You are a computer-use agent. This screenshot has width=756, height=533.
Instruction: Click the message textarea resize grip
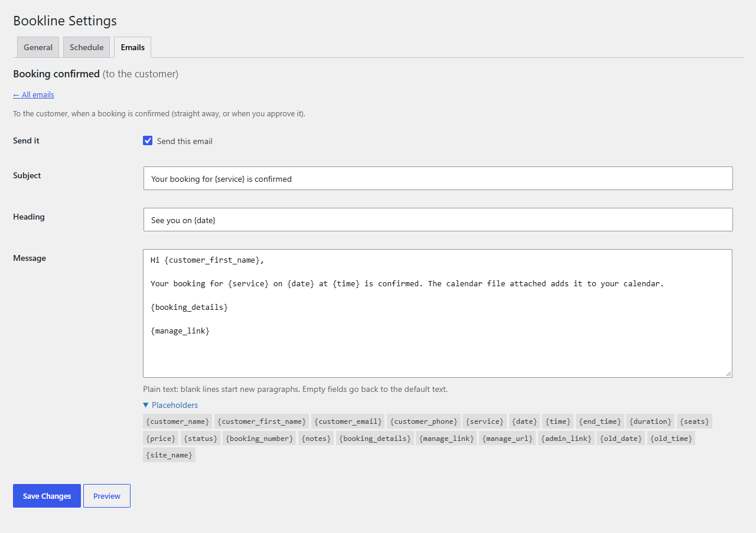(728, 374)
